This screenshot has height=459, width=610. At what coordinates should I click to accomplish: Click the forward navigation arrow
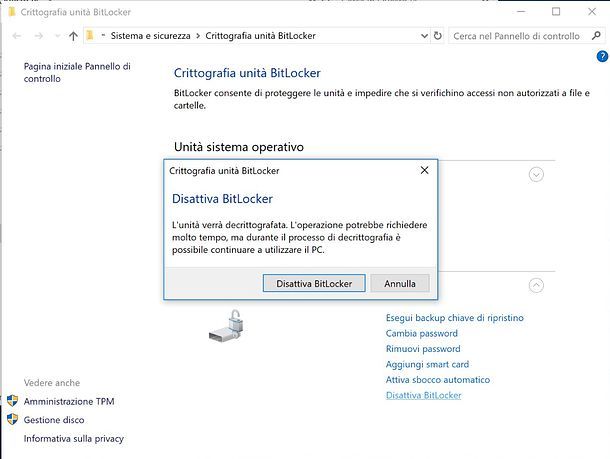[x=39, y=36]
